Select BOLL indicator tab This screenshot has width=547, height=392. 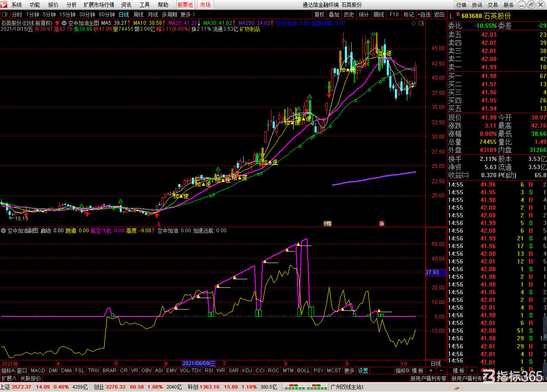[303, 371]
